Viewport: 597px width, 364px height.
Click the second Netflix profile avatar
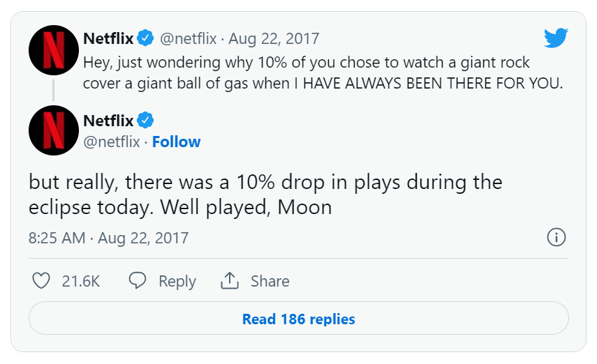click(x=53, y=130)
